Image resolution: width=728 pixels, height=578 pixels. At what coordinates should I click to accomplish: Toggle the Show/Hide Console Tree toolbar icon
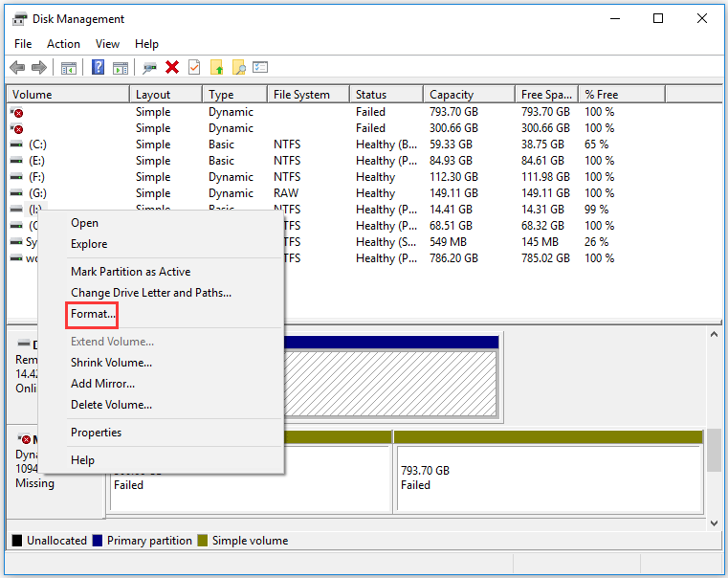69,68
